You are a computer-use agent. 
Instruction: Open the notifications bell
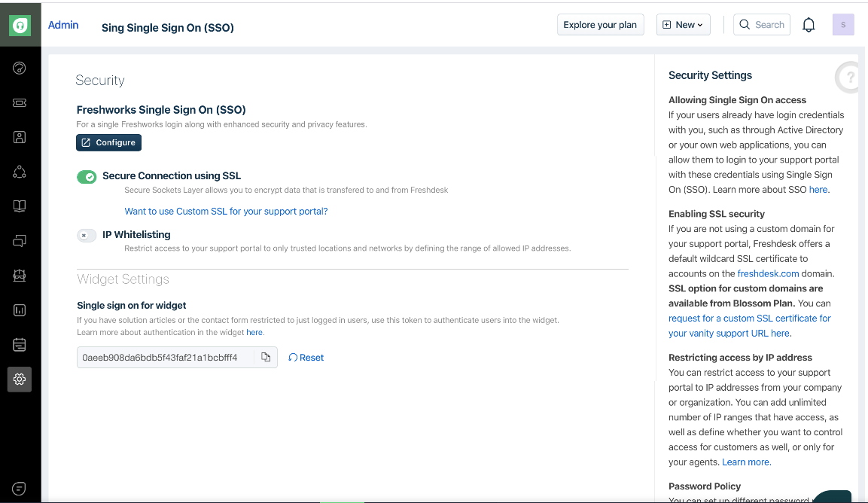[x=809, y=25]
